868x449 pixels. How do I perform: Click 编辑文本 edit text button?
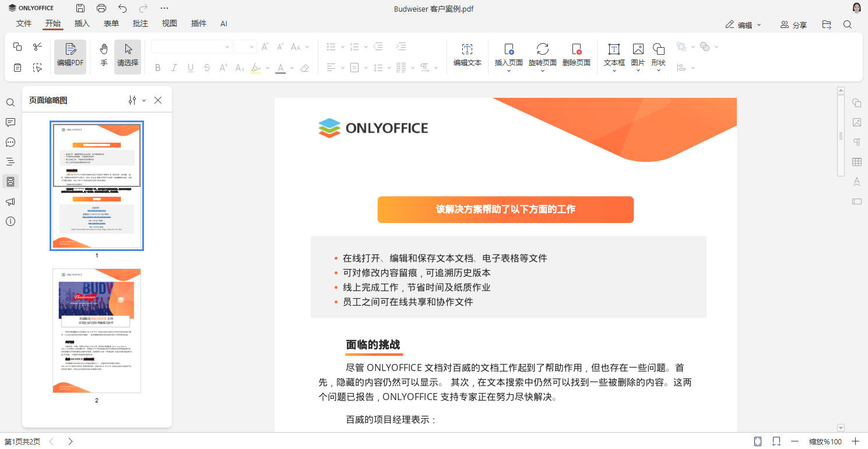tap(468, 56)
